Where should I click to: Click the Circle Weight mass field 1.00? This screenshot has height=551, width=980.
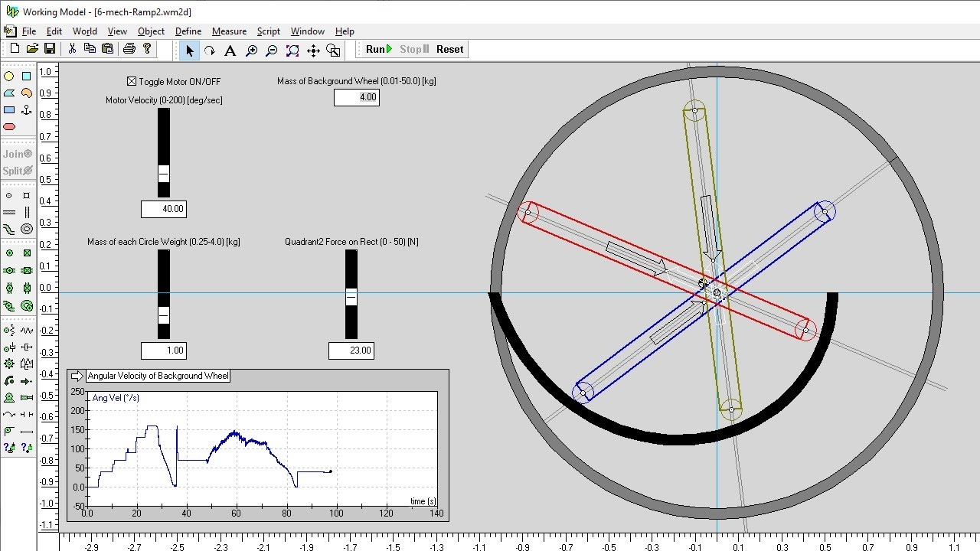point(164,350)
